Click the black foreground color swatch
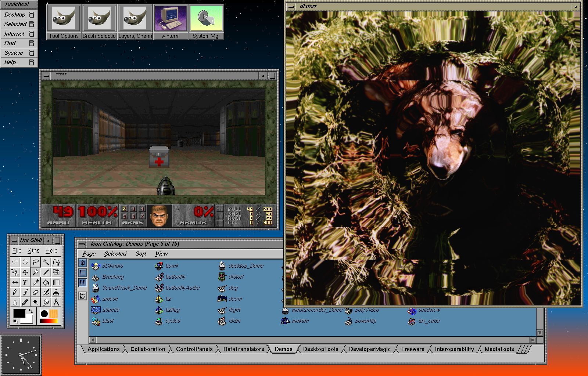The height and width of the screenshot is (376, 588). pyautogui.click(x=19, y=313)
